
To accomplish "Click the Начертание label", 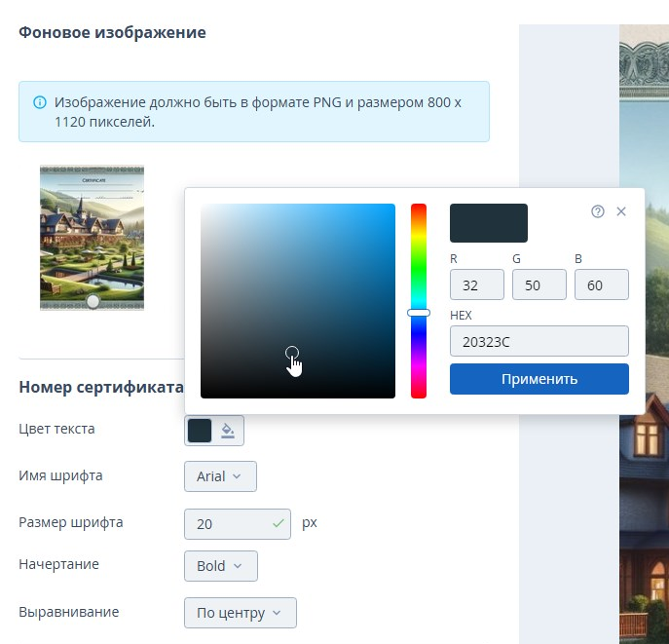I will coord(58,564).
